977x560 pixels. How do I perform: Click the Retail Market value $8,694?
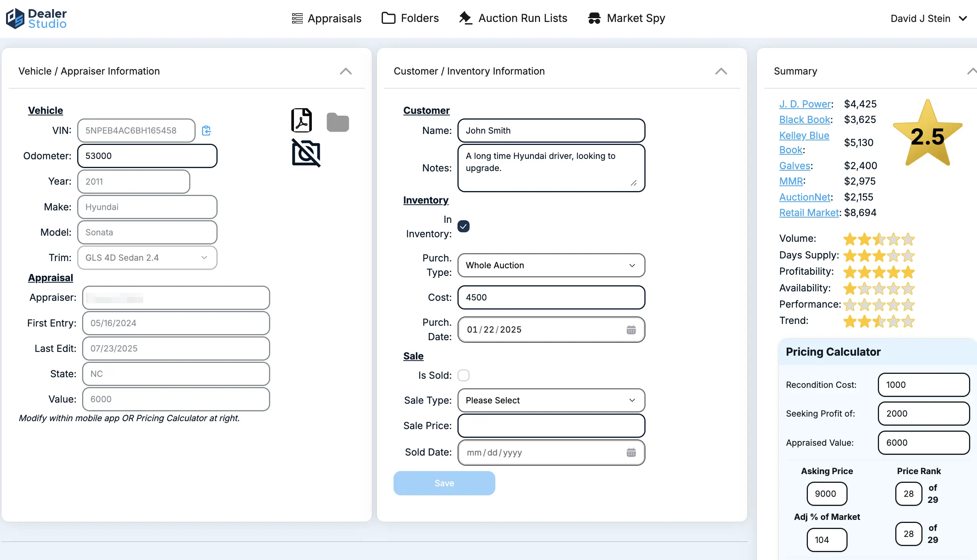[860, 213]
